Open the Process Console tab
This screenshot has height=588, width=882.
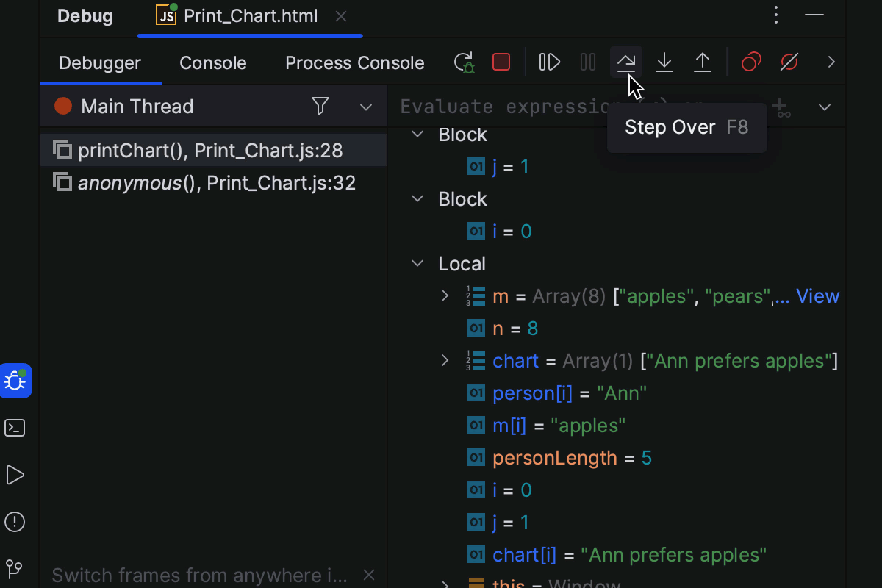354,62
